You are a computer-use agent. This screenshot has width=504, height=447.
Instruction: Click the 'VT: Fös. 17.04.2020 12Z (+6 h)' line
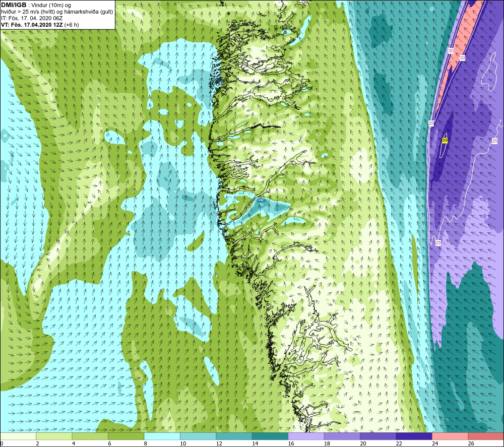40,24
